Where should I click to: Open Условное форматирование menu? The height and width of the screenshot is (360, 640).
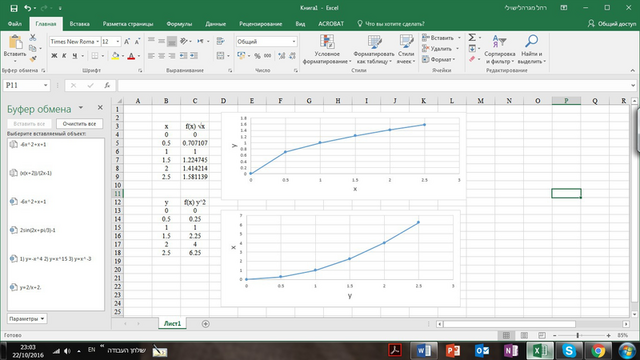(x=327, y=49)
